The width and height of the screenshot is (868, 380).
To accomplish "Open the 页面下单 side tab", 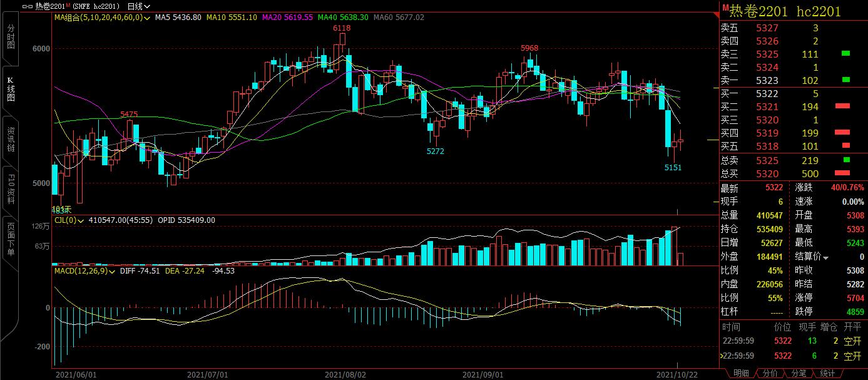I will (10, 239).
